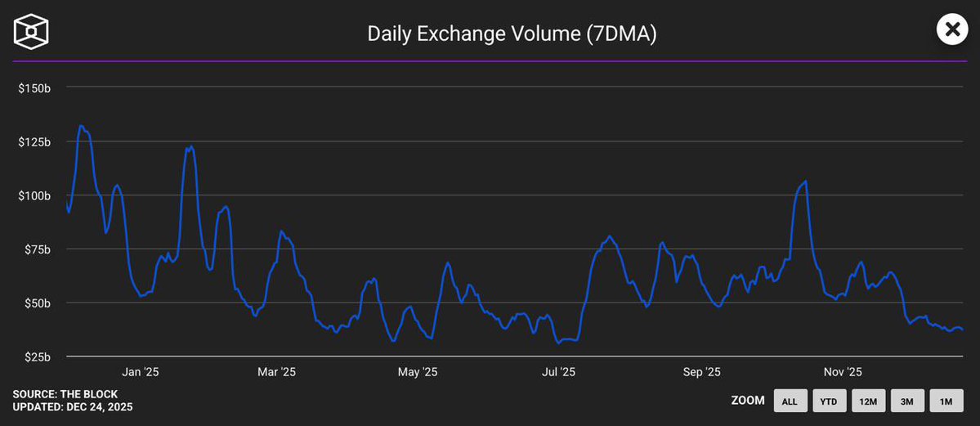Click the $25b y-axis label
The height and width of the screenshot is (426, 980).
coord(37,357)
